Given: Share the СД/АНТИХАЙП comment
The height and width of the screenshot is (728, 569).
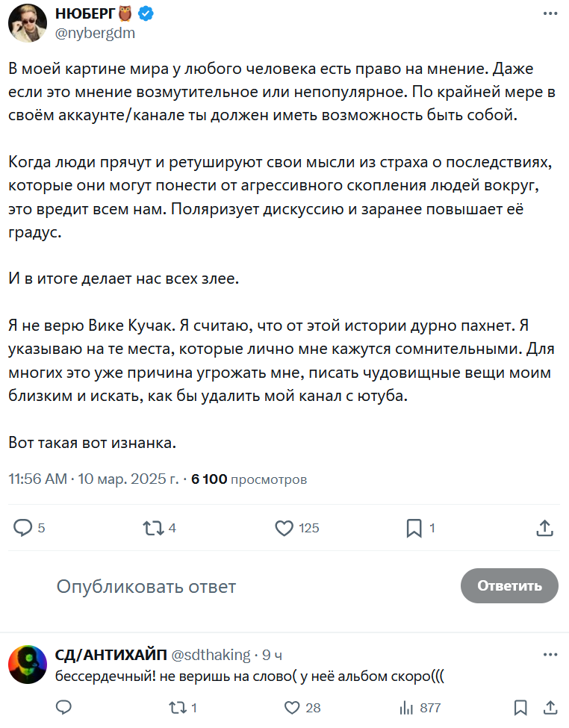Looking at the screenshot, I should [549, 707].
